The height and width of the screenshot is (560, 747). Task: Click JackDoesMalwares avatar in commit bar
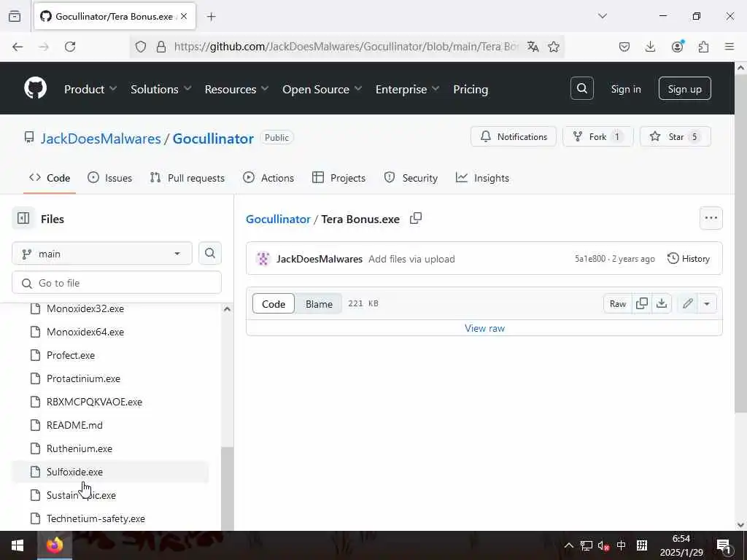pyautogui.click(x=263, y=259)
